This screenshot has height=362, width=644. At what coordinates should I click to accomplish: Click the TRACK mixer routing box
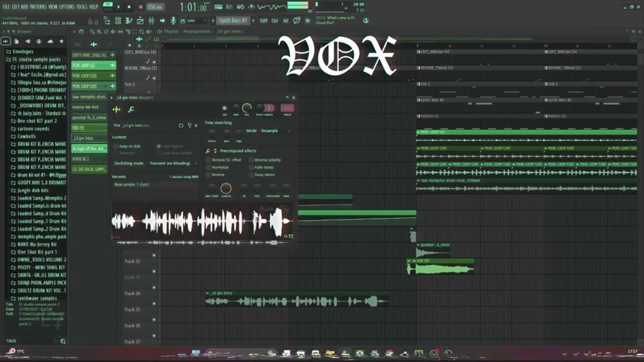[287, 108]
